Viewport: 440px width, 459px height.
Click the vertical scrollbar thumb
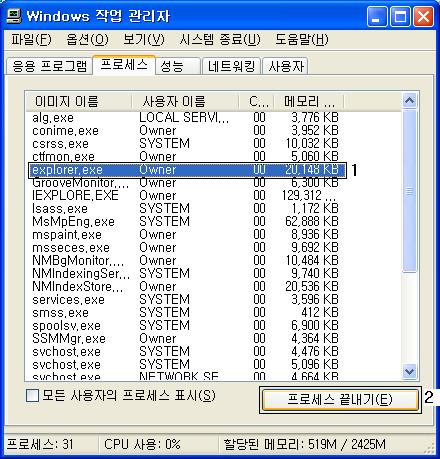[x=410, y=191]
